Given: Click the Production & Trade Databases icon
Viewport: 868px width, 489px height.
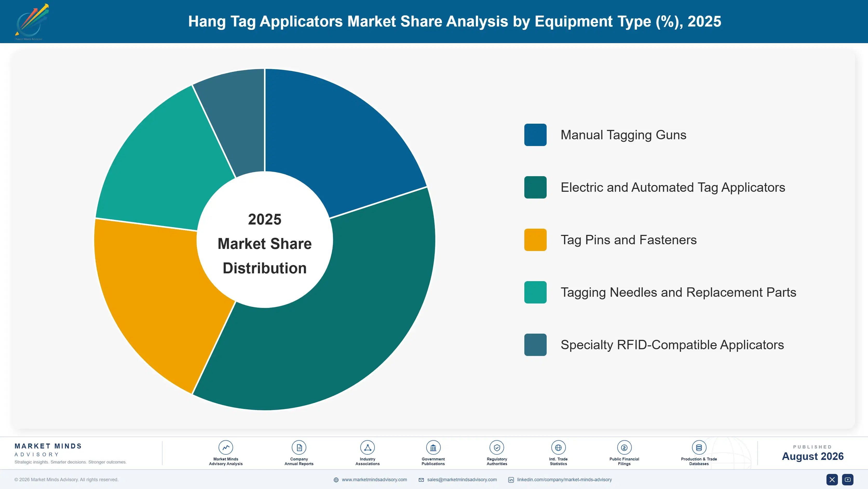Looking at the screenshot, I should (x=699, y=447).
